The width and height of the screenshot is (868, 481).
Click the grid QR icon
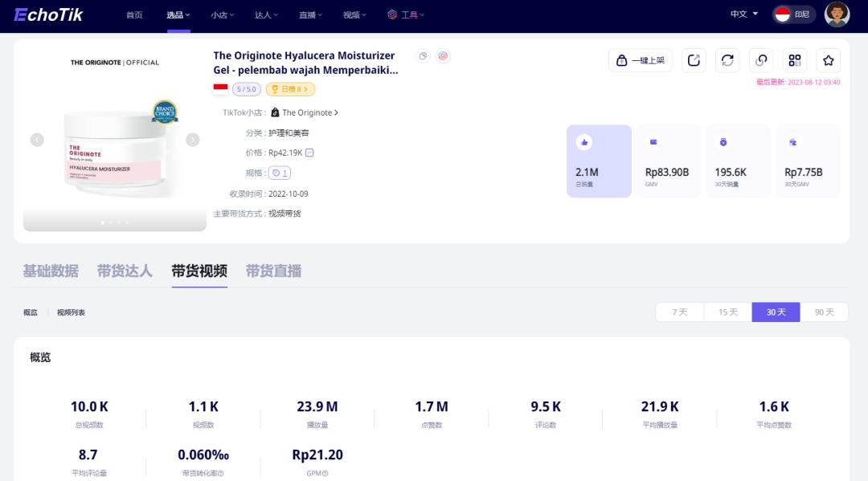click(x=795, y=60)
